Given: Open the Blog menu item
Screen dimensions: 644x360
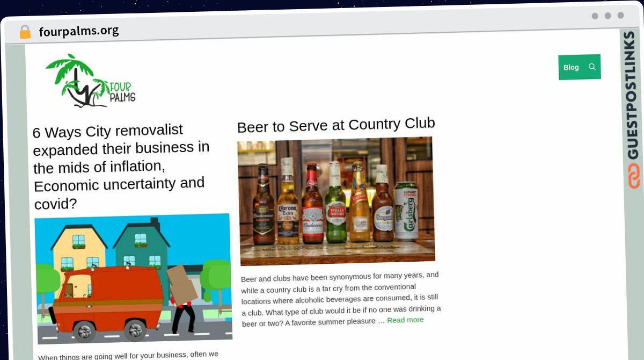Looking at the screenshot, I should [x=571, y=67].
